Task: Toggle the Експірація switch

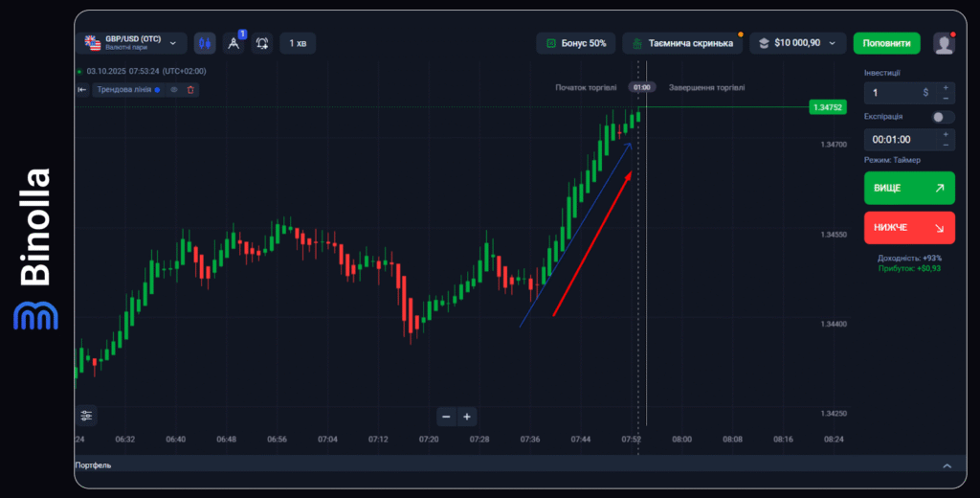Action: click(x=942, y=117)
